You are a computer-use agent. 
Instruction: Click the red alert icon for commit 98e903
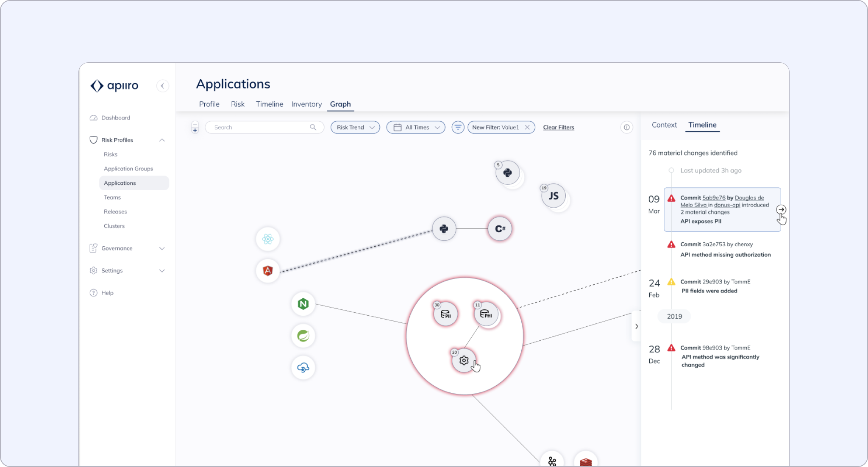tap(671, 348)
